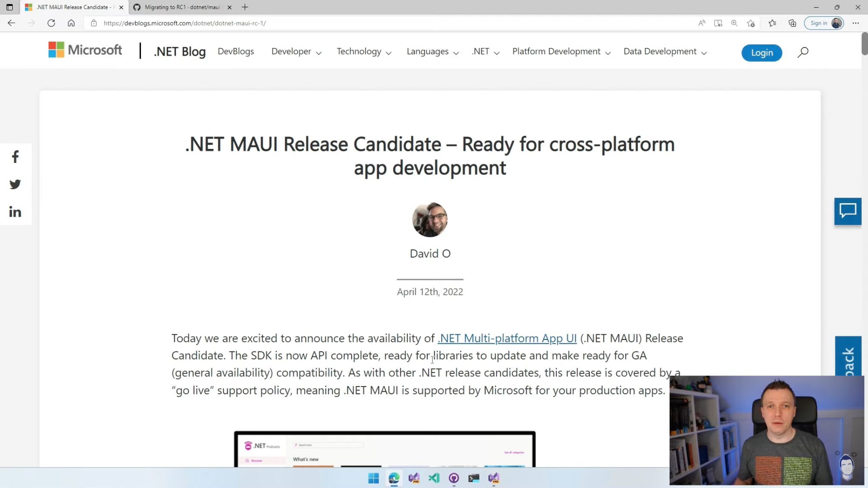
Task: Expand the Developer dropdown menu
Action: tap(296, 51)
